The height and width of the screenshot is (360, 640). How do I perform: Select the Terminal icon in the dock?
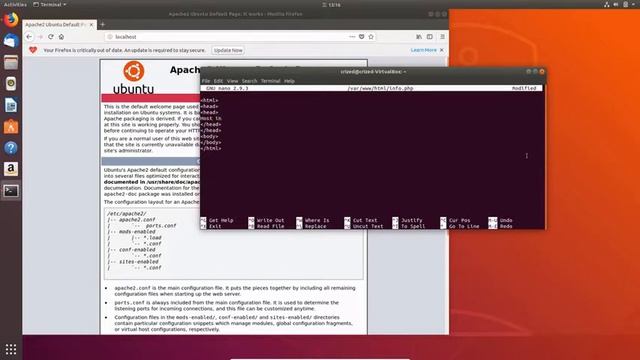[x=11, y=191]
